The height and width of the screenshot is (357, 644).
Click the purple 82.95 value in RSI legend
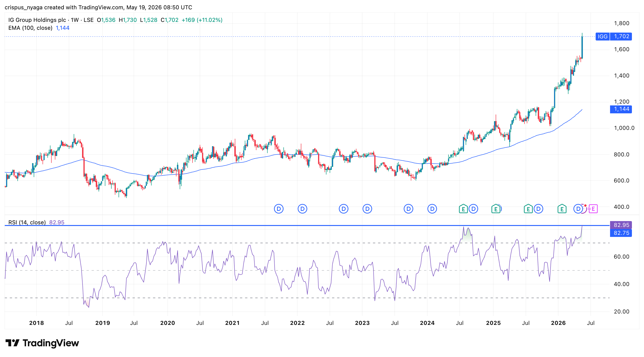(x=57, y=222)
